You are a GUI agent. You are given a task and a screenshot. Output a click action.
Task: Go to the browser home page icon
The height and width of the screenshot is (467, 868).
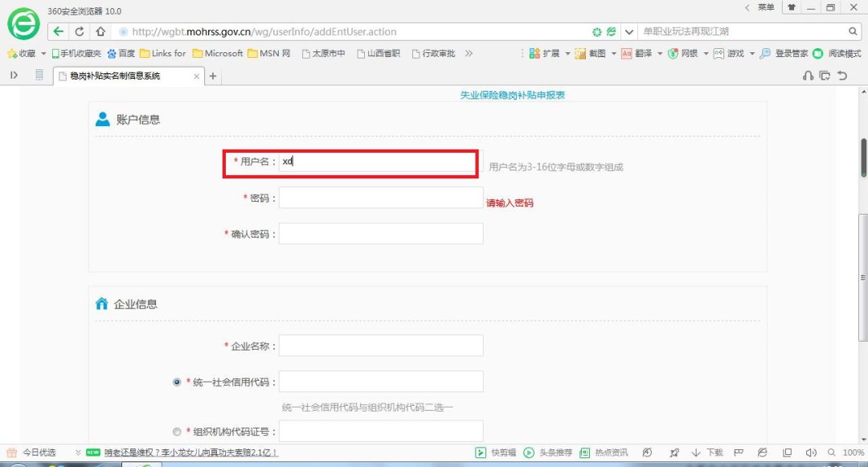point(100,32)
